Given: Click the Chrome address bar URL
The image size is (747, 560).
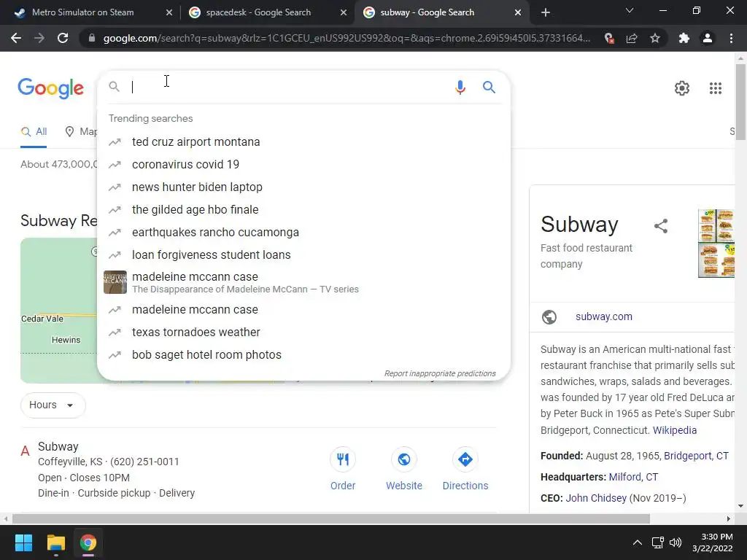Looking at the screenshot, I should coord(347,38).
